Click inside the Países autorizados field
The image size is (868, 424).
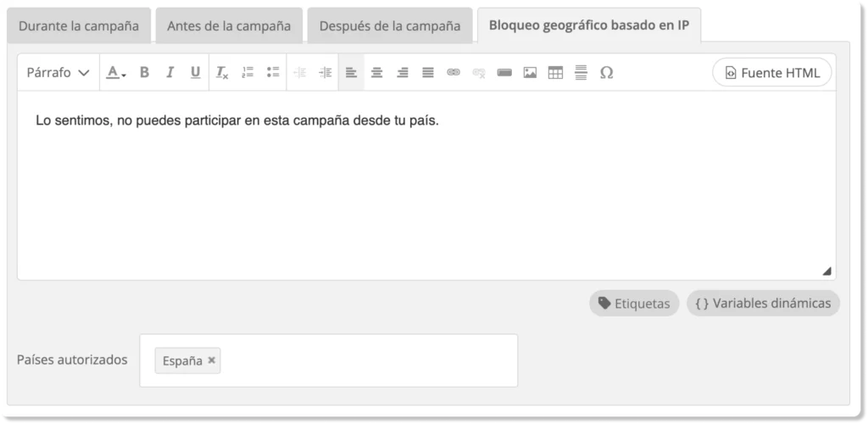(x=364, y=360)
